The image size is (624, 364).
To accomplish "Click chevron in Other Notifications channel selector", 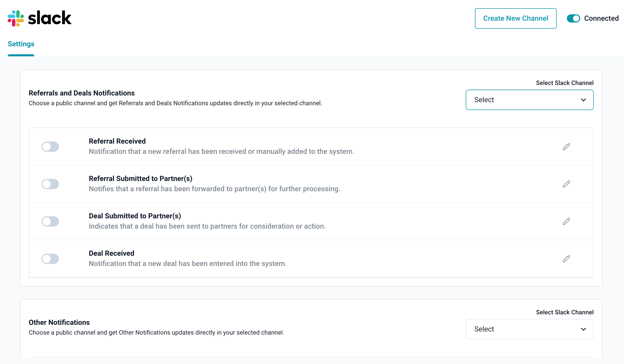I will [583, 329].
